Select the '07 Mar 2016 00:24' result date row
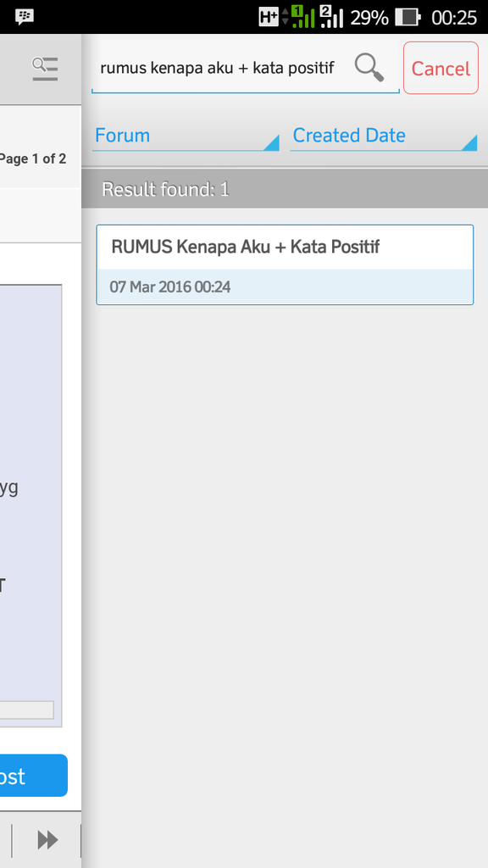The height and width of the screenshot is (868, 488). click(x=285, y=287)
